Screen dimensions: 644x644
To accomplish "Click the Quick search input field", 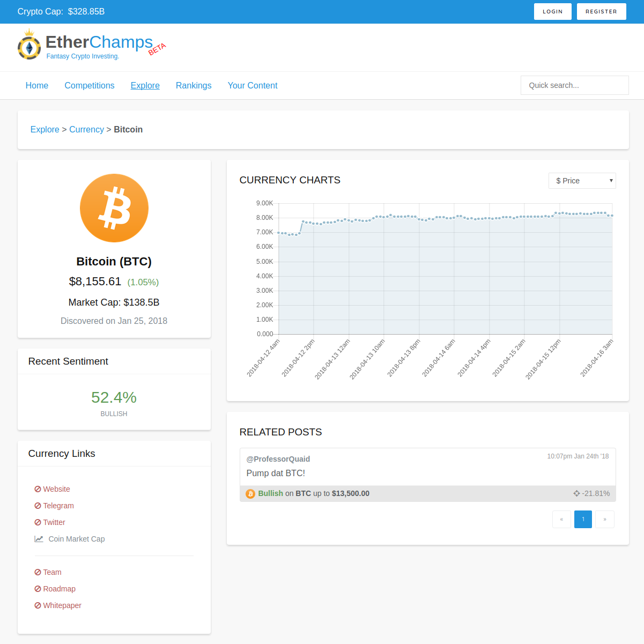I will click(x=575, y=85).
